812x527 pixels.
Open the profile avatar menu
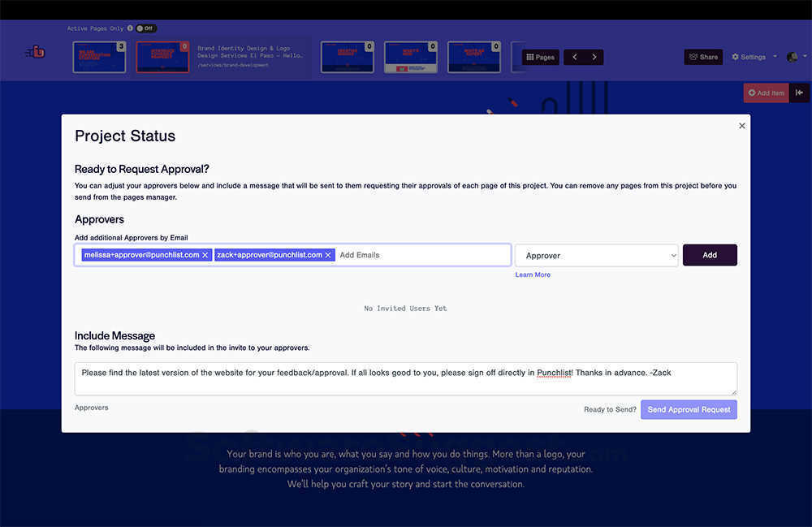pos(792,56)
